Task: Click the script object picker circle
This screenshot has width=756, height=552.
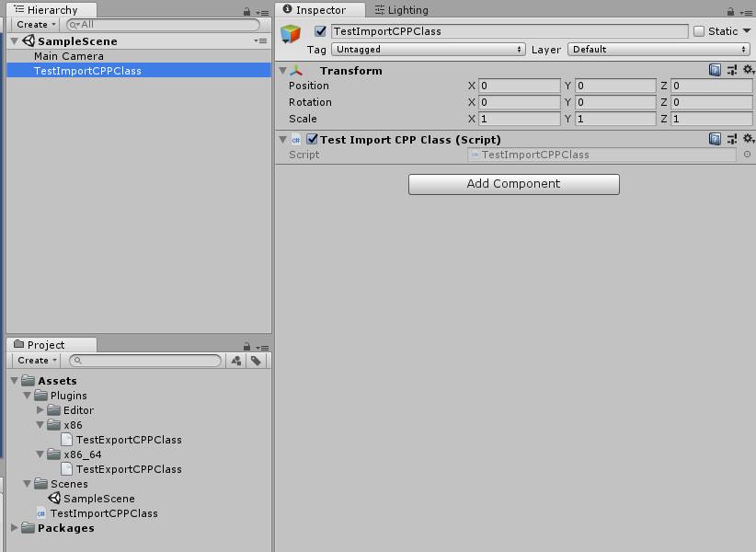Action: (x=747, y=155)
